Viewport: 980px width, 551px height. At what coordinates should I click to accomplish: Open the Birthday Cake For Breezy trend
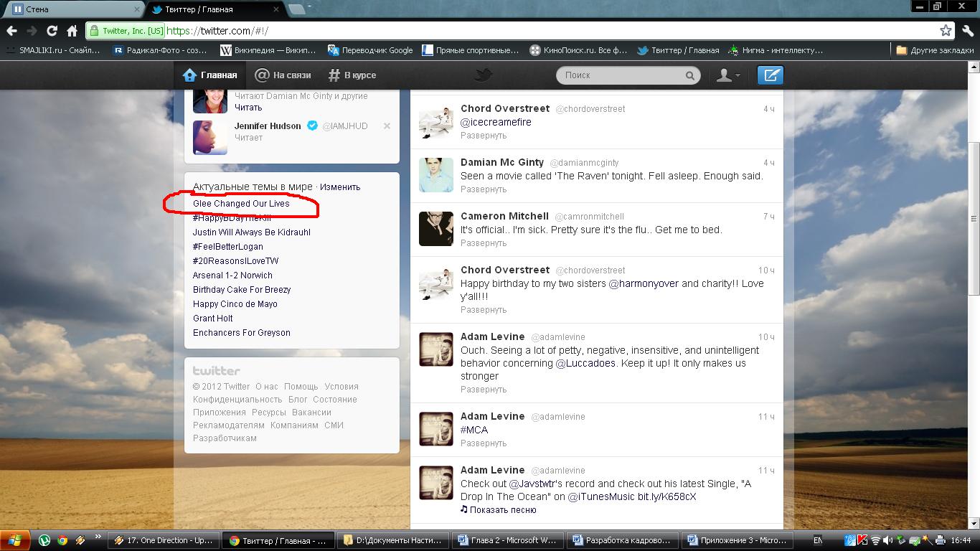click(x=242, y=290)
